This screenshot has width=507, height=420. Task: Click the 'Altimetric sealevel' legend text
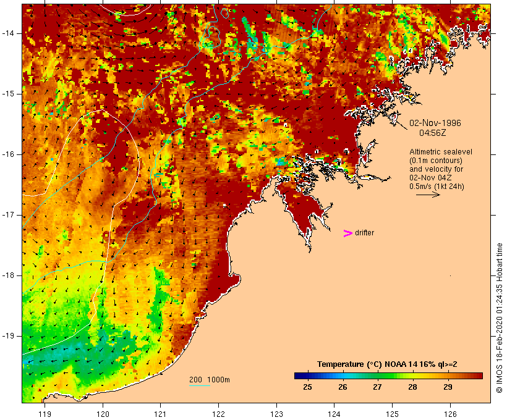[x=441, y=152]
